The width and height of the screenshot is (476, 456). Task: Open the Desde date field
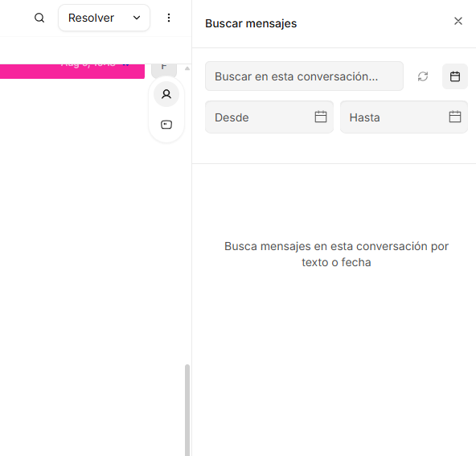click(269, 117)
